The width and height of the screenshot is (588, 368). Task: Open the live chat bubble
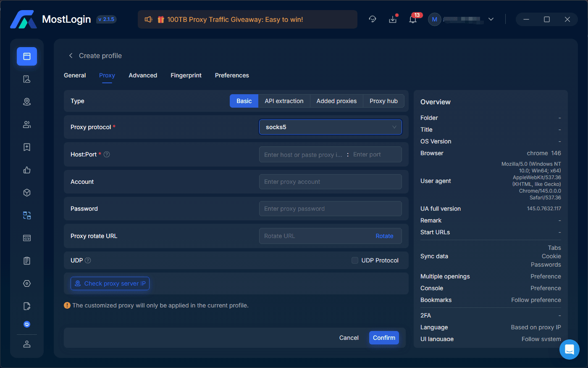tap(570, 349)
